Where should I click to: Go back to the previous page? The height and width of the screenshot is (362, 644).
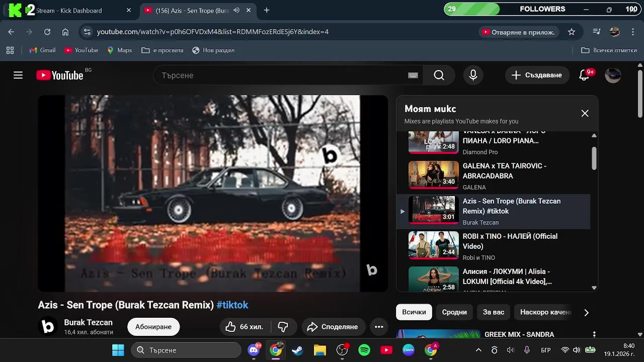(x=11, y=32)
